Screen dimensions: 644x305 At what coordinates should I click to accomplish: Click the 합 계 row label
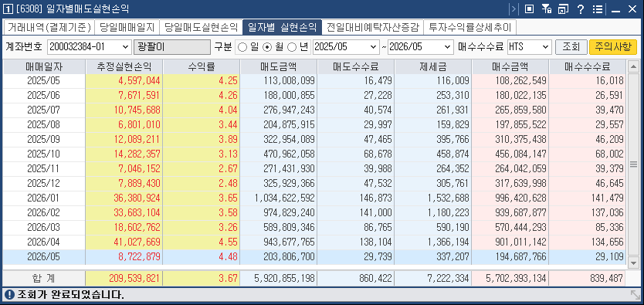pyautogui.click(x=44, y=278)
